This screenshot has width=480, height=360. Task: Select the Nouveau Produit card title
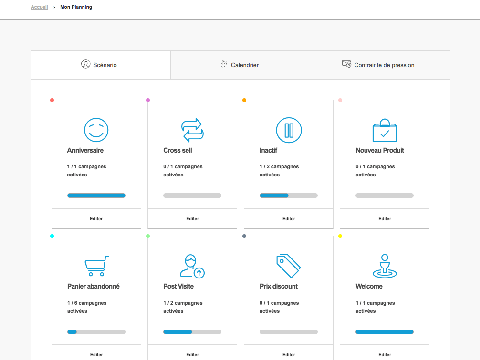(380, 151)
